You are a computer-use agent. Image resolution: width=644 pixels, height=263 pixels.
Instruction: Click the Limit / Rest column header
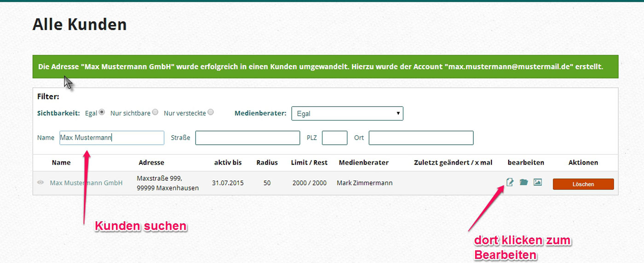tap(309, 162)
